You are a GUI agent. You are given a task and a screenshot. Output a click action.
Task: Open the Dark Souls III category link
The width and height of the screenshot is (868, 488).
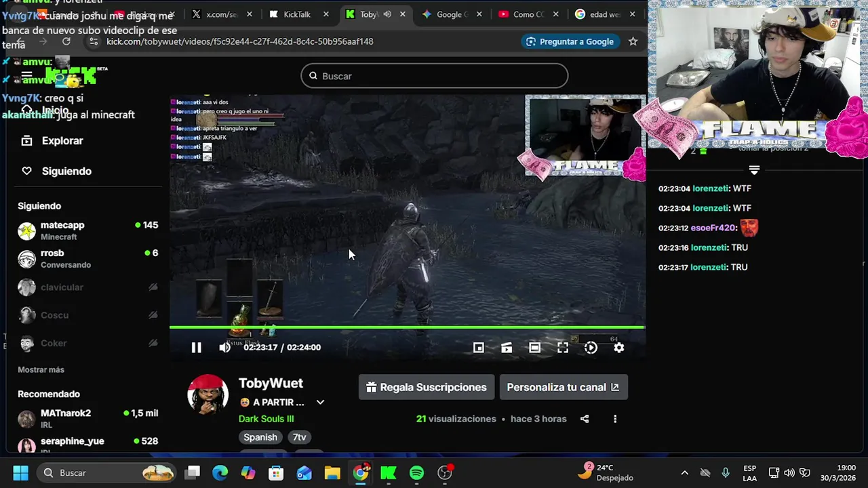(x=266, y=419)
